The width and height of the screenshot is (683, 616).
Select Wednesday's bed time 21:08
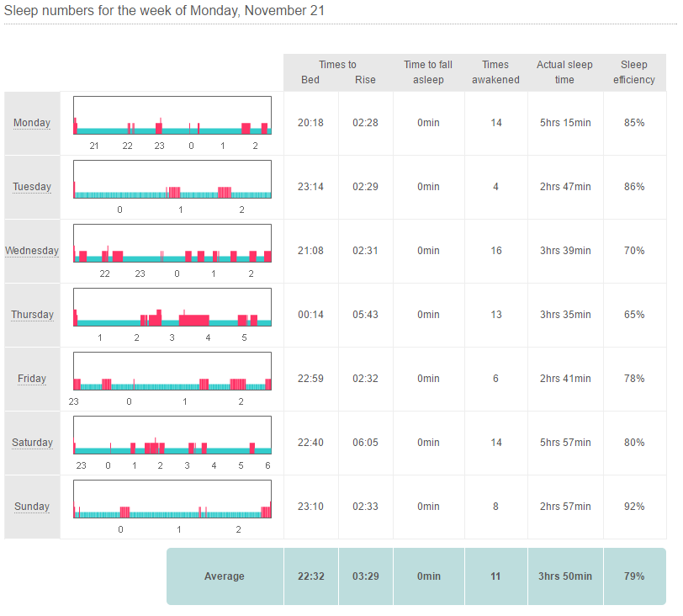pyautogui.click(x=310, y=251)
